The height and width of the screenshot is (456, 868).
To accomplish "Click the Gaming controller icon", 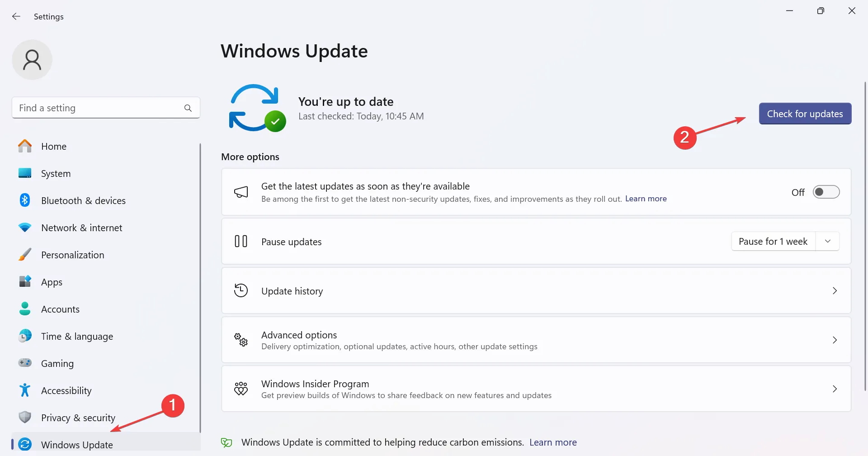I will pos(25,363).
